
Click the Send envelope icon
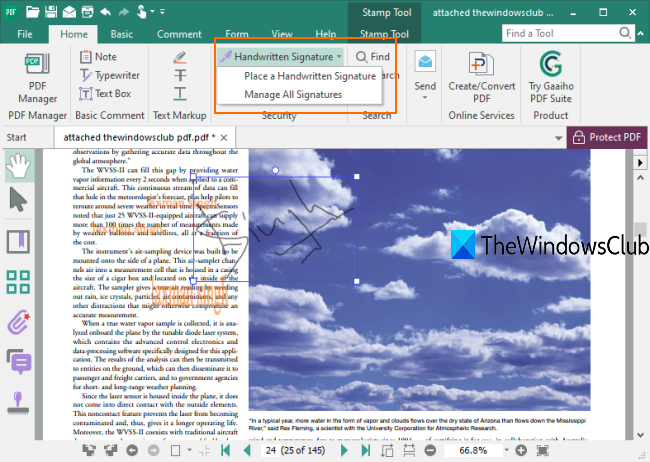tap(425, 62)
